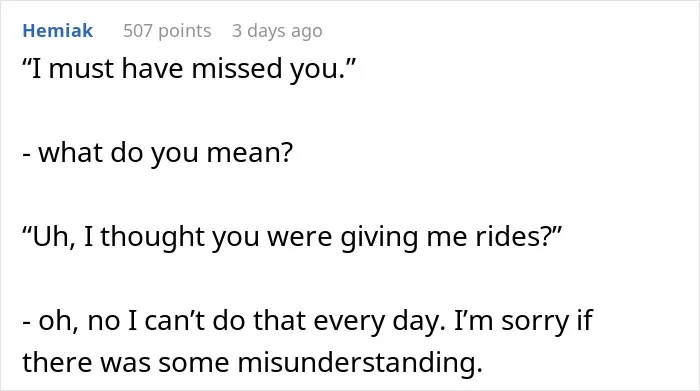This screenshot has width=700, height=391.
Task: Click the word "sorry" in the comment
Action: (533, 321)
